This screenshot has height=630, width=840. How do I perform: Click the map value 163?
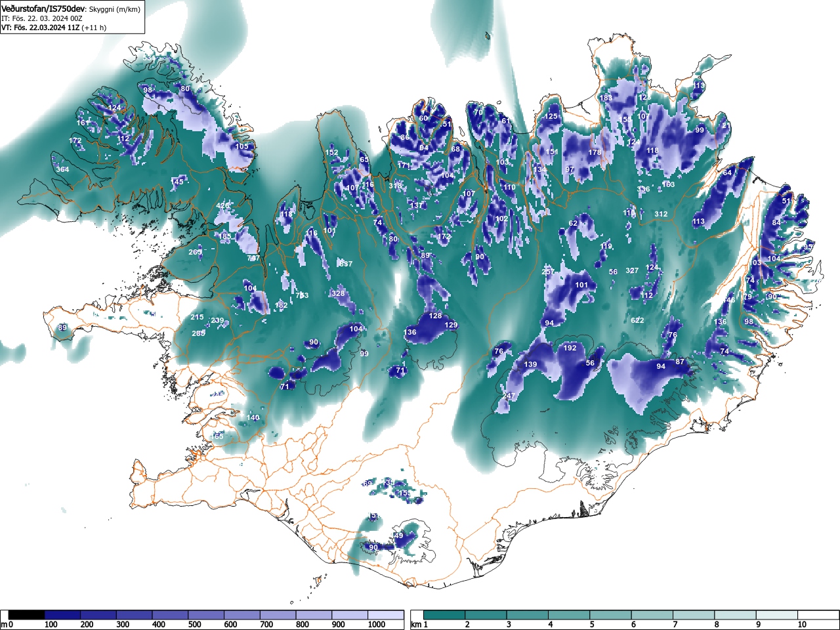(668, 184)
